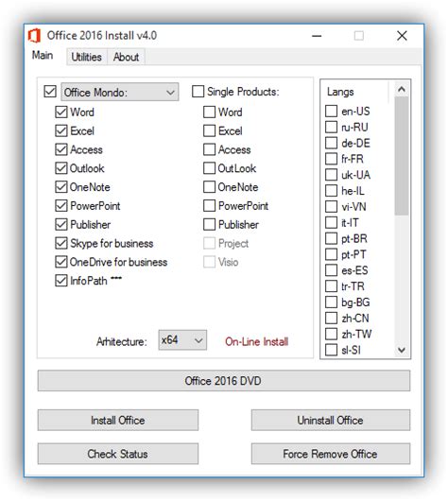
Task: Uncheck Outlook under Office Mondo
Action: coord(61,168)
